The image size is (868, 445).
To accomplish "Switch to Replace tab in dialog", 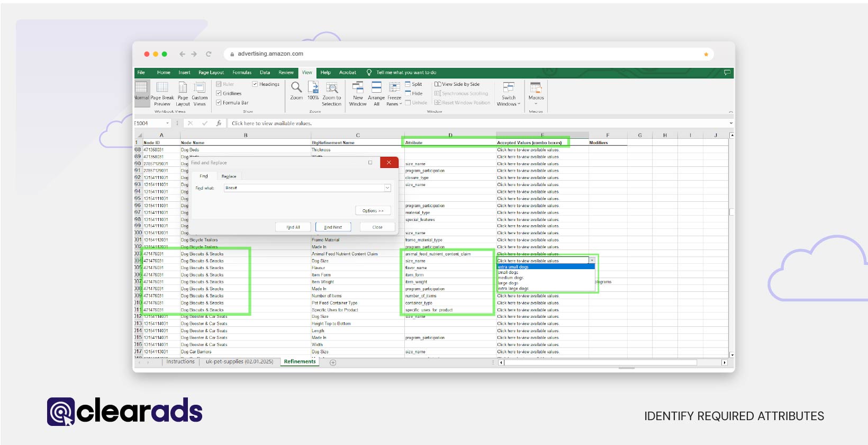I will tap(229, 176).
